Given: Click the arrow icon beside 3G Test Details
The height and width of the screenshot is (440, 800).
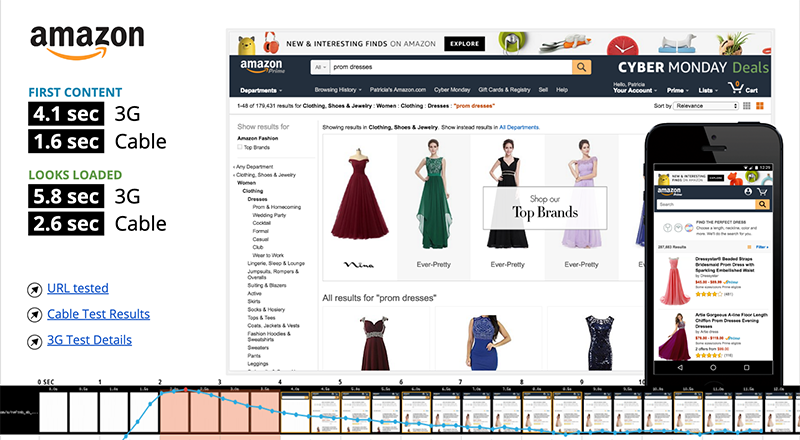Looking at the screenshot, I should tap(34, 341).
